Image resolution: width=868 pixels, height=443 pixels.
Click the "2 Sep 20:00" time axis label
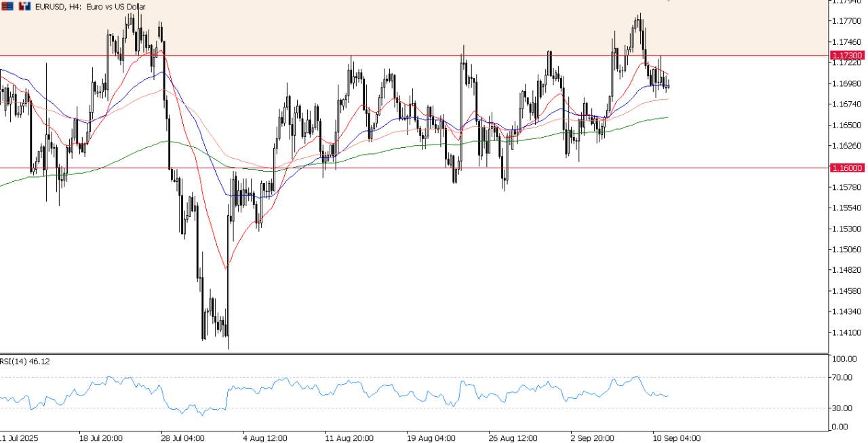click(x=593, y=438)
